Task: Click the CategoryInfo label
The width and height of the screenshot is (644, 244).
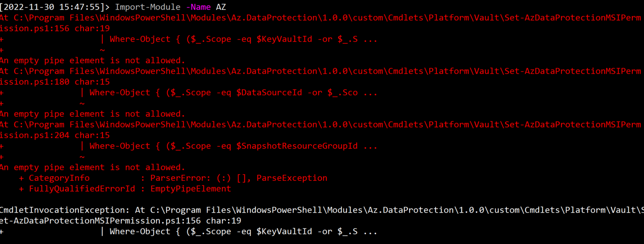Action: 59,178
